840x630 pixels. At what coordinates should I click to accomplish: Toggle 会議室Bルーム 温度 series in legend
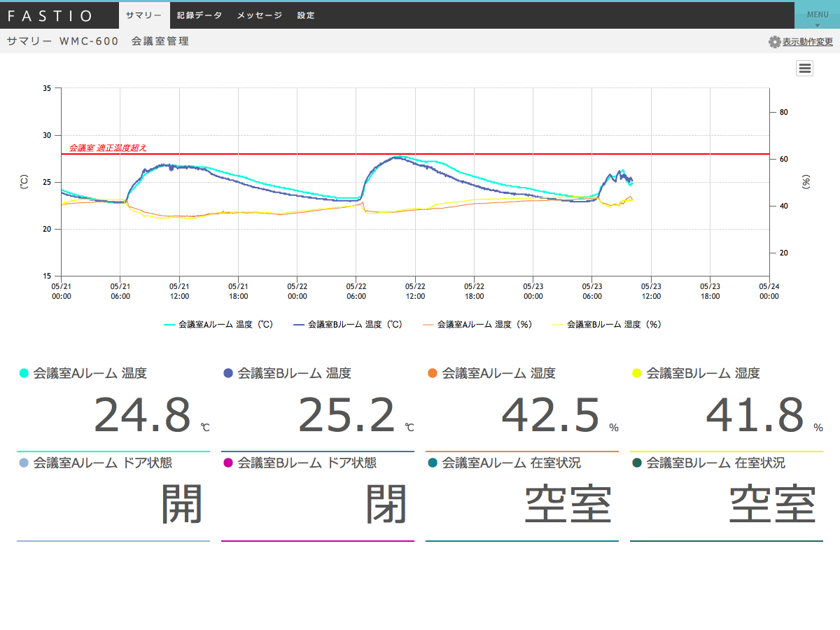tap(348, 325)
